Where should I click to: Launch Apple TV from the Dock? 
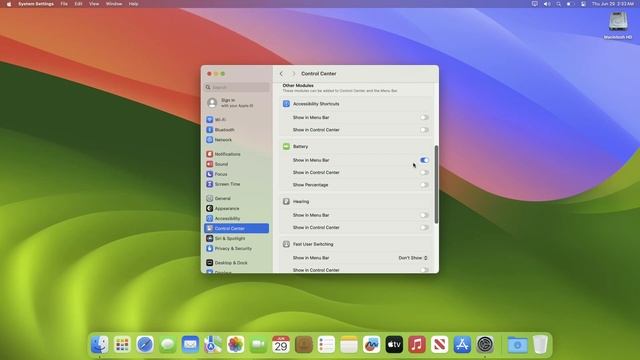(x=394, y=344)
